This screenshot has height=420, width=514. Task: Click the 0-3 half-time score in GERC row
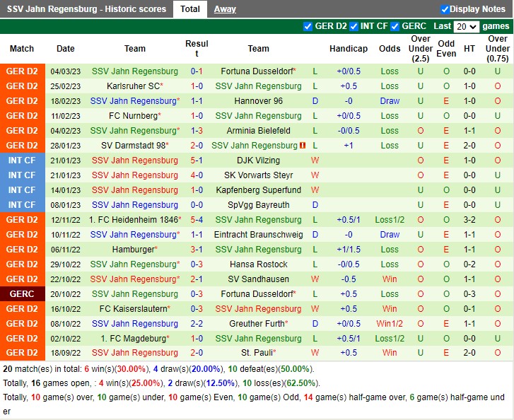pyautogui.click(x=469, y=293)
